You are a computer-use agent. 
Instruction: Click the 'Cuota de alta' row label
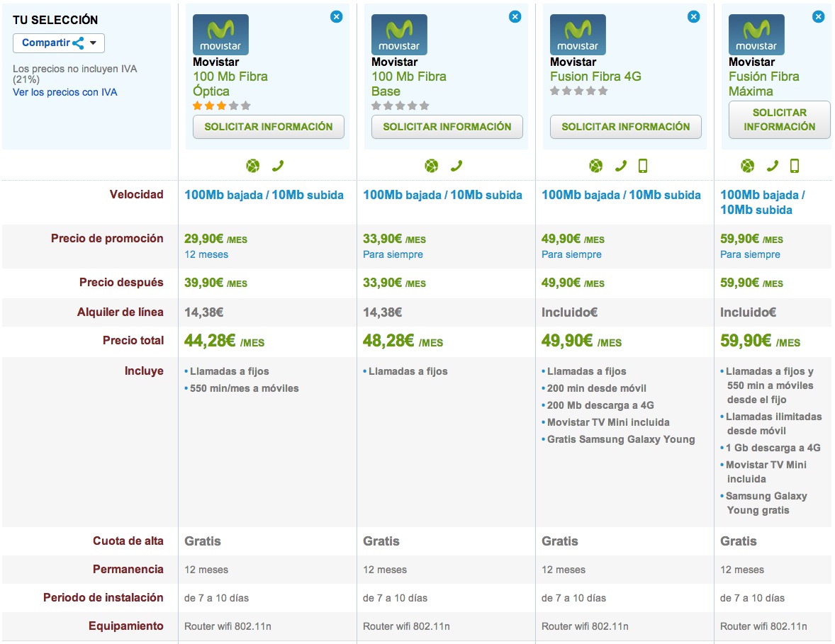point(128,541)
